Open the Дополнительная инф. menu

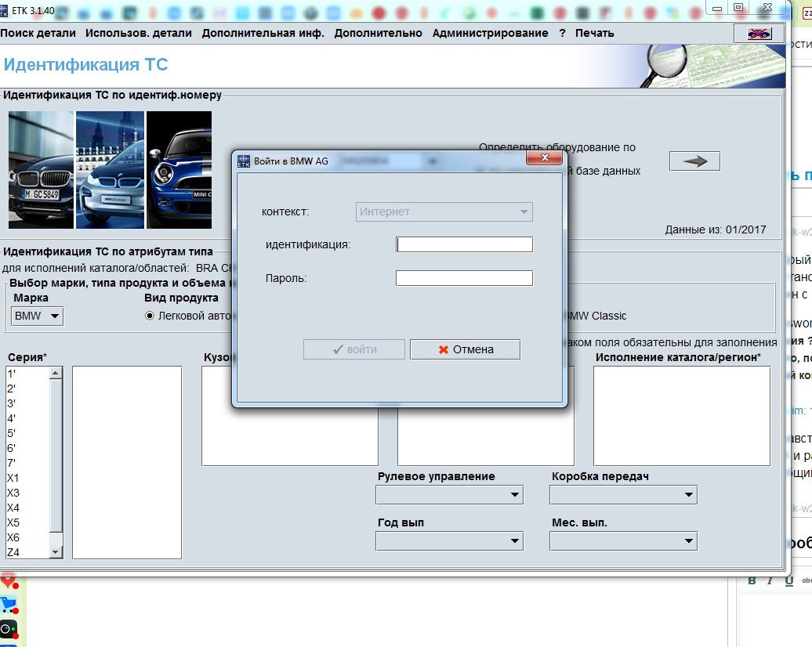point(263,33)
